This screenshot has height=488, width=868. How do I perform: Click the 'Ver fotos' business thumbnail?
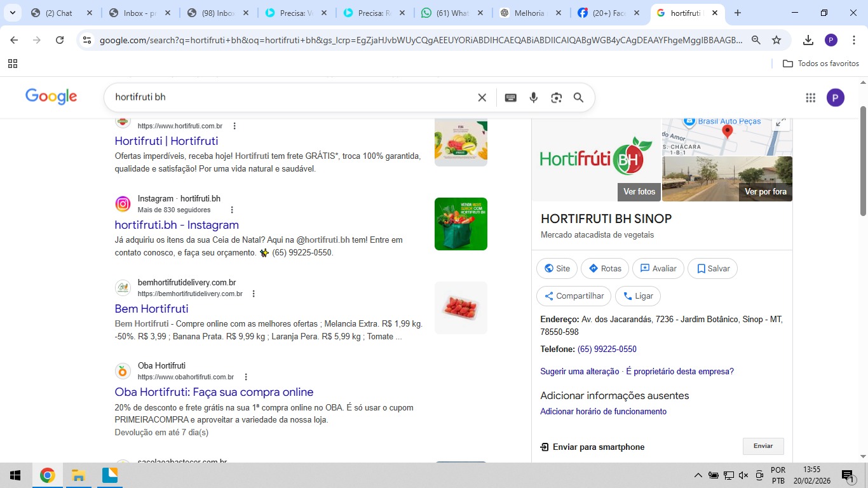tap(639, 191)
